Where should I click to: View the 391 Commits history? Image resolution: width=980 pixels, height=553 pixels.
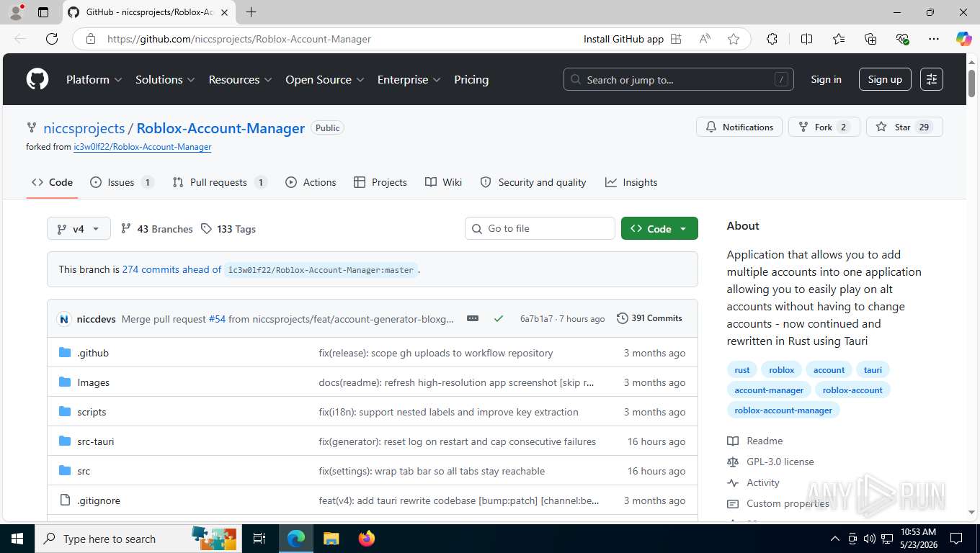pyautogui.click(x=649, y=318)
